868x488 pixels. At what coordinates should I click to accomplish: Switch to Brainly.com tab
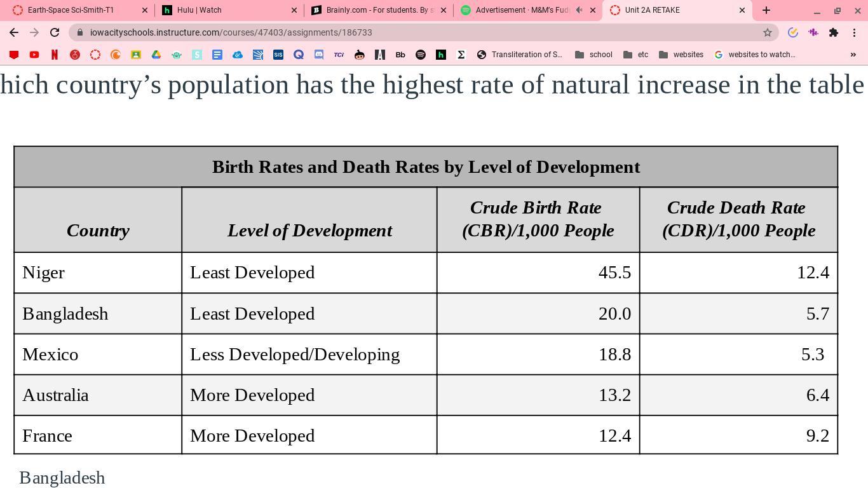point(379,10)
